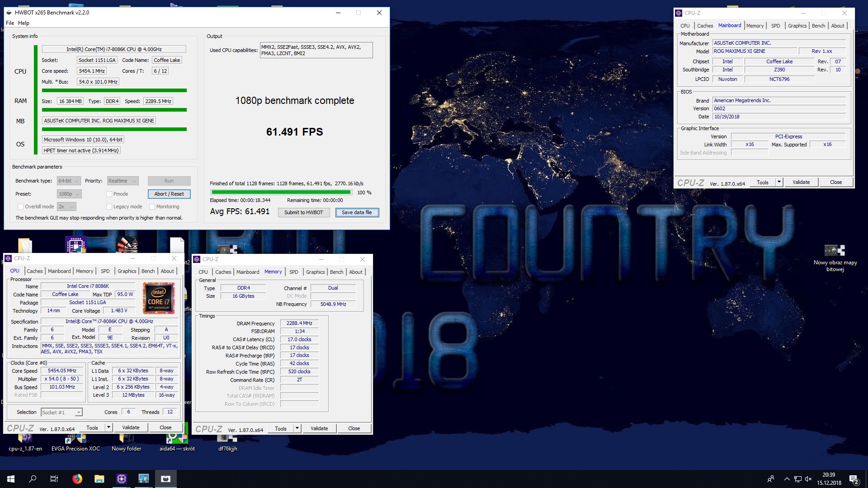Click the network tray icon

point(798,479)
